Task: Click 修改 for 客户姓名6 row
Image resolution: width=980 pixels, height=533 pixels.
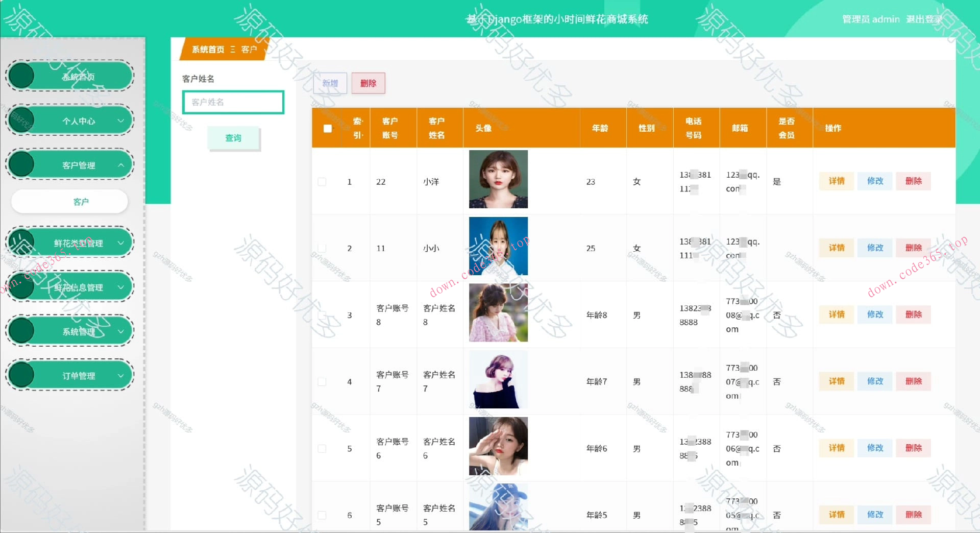Action: [875, 448]
